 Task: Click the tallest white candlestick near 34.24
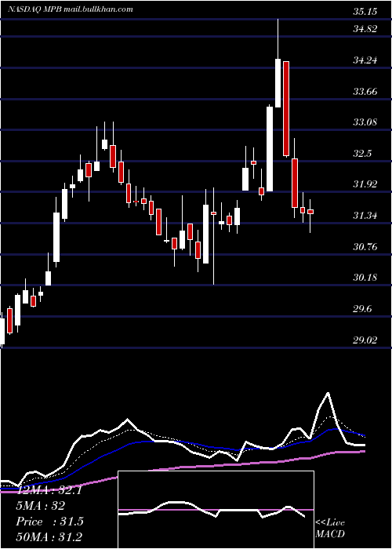278,83
